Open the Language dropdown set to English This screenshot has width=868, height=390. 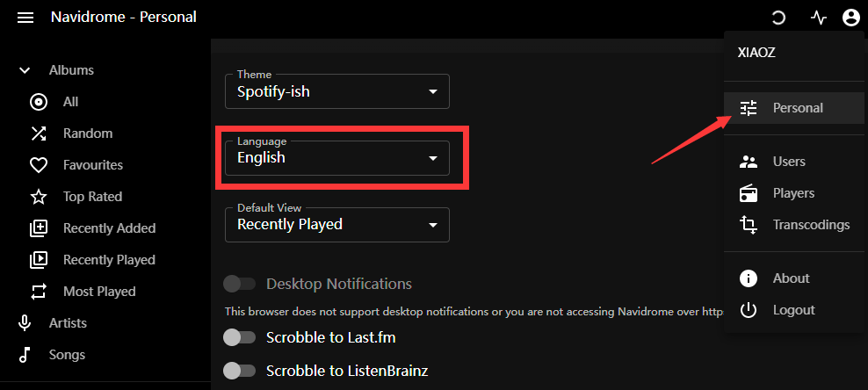337,158
